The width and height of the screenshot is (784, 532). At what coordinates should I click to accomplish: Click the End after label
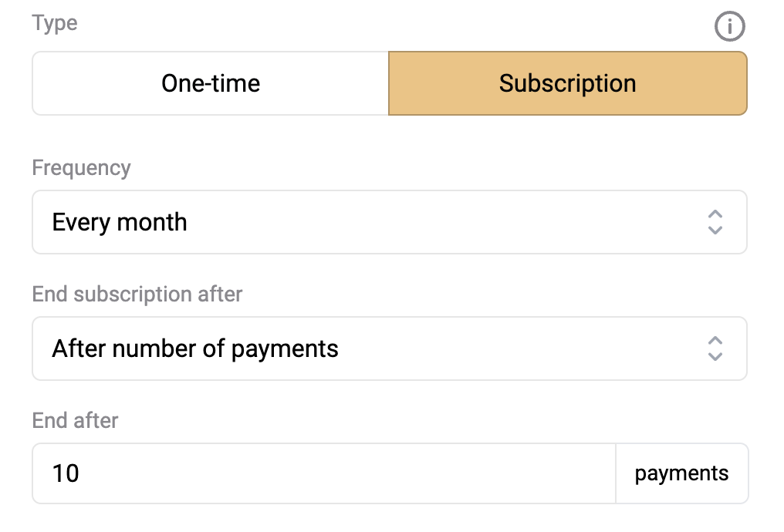75,421
